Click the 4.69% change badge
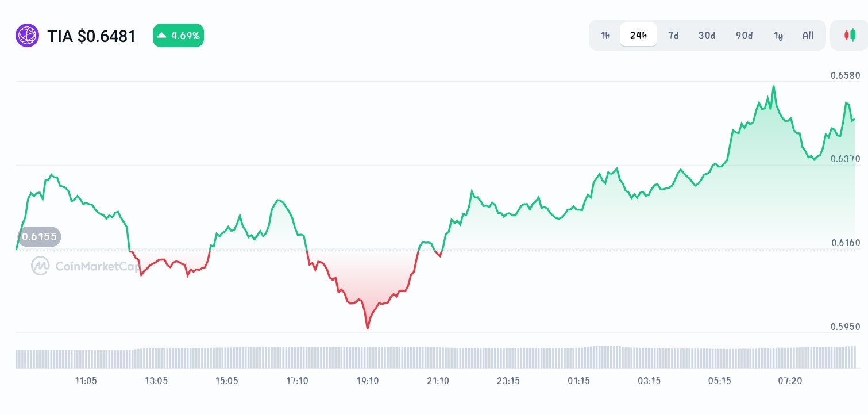868x414 pixels. 178,36
